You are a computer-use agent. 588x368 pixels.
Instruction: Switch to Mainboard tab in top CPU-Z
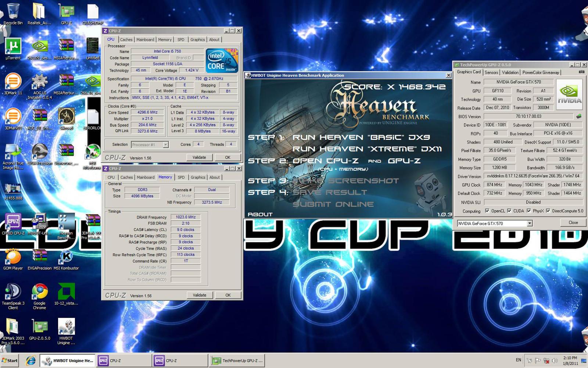coord(145,40)
